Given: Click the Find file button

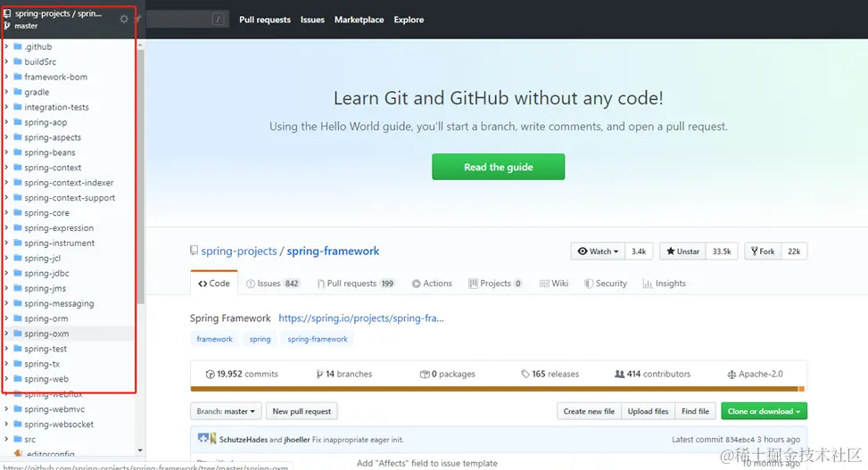Looking at the screenshot, I should (x=695, y=411).
